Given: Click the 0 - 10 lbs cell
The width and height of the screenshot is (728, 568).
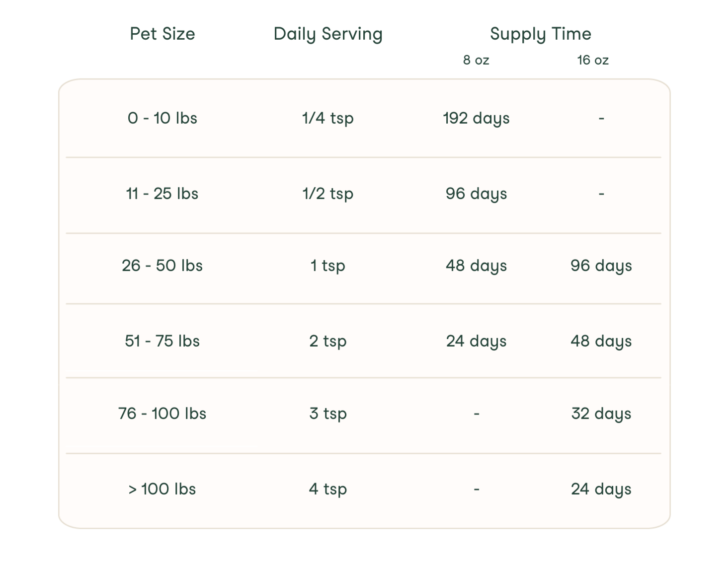Looking at the screenshot, I should (x=162, y=118).
